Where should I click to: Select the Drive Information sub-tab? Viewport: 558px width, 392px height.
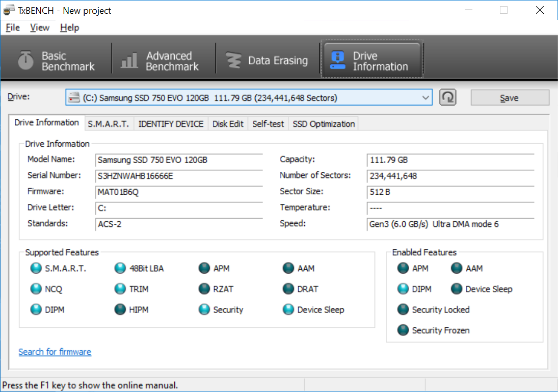[x=46, y=122]
